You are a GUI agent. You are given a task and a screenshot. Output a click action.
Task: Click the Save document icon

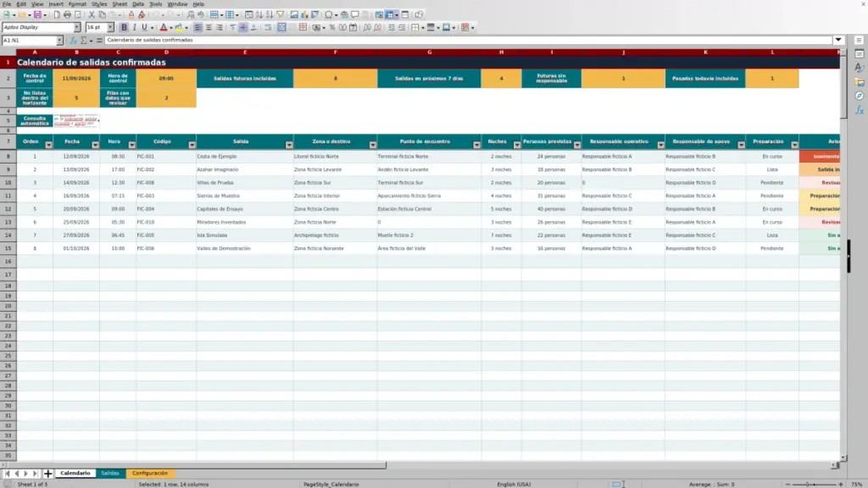[x=37, y=15]
